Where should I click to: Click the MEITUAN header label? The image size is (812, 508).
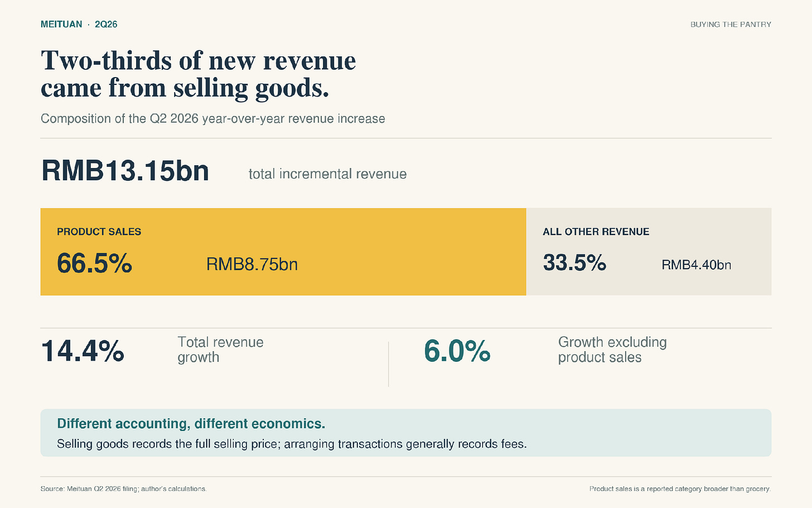click(61, 24)
